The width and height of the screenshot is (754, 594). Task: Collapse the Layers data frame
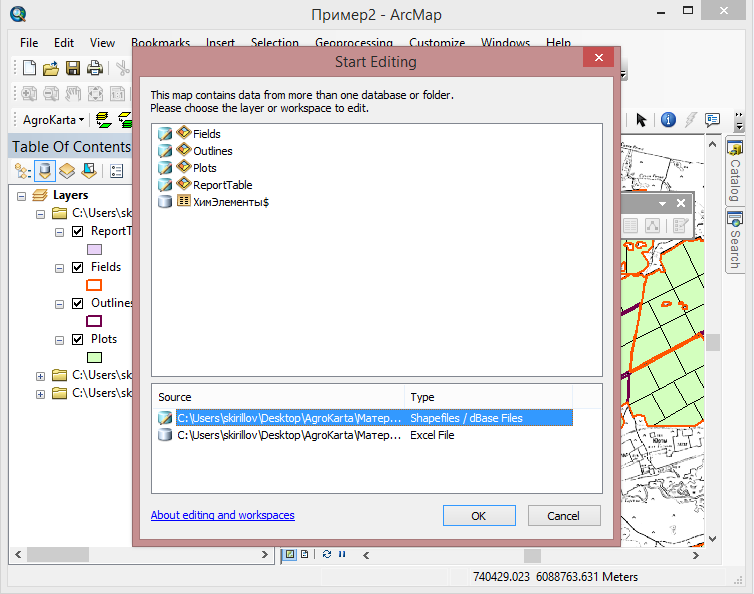[21, 196]
